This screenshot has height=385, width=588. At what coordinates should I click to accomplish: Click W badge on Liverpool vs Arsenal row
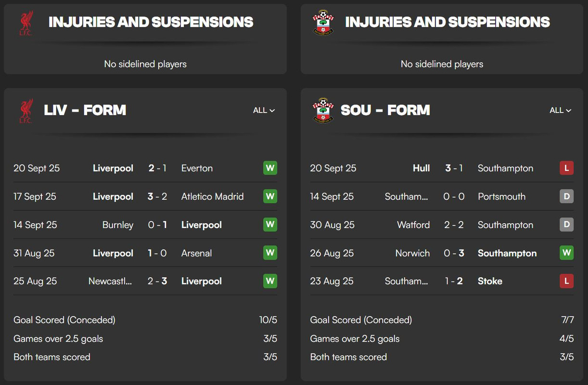[x=270, y=253]
